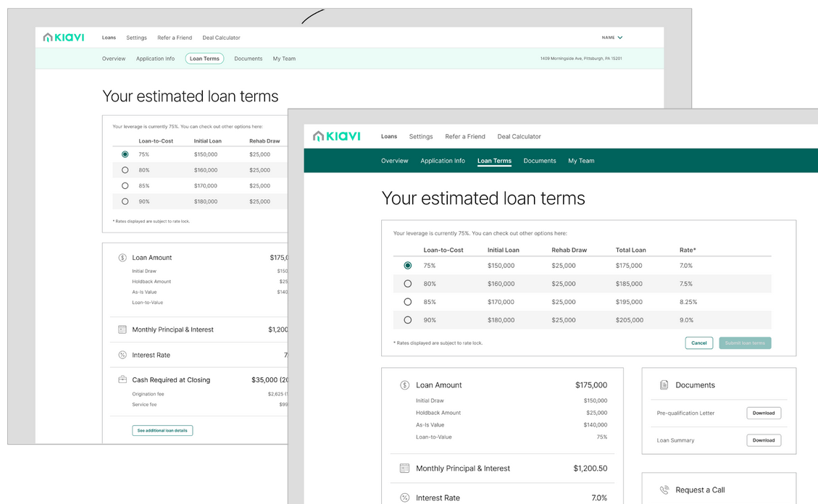The width and height of the screenshot is (818, 504).
Task: Choose the 75% radio option in back window
Action: point(125,154)
